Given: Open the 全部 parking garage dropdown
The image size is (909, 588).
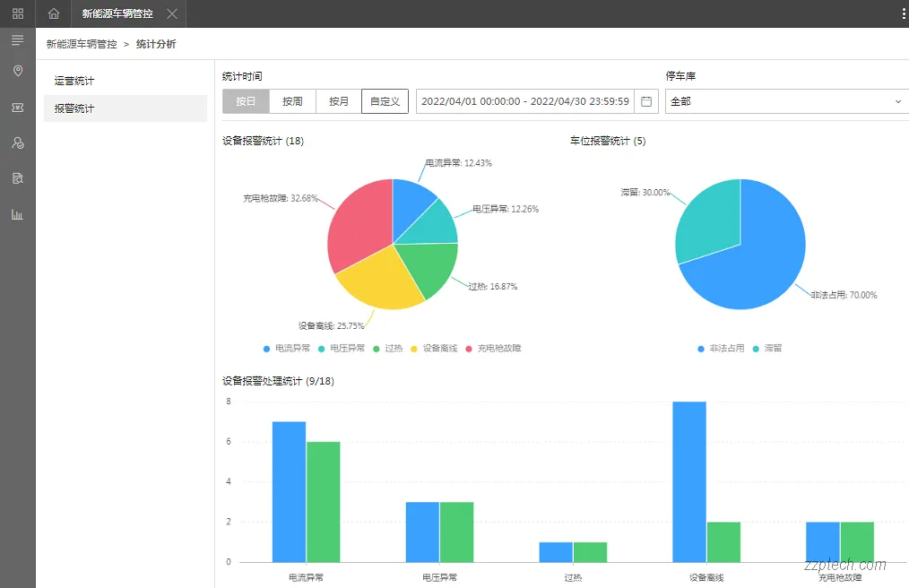Looking at the screenshot, I should click(786, 101).
